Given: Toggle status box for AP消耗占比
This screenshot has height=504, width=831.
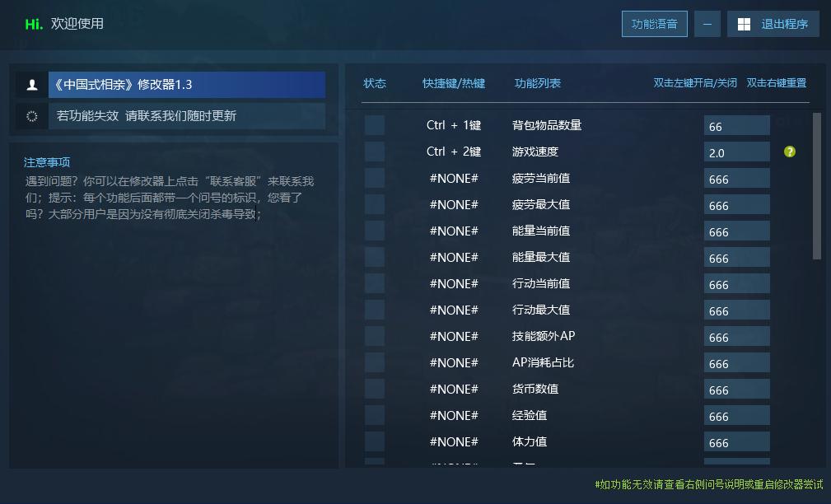Looking at the screenshot, I should [x=375, y=362].
